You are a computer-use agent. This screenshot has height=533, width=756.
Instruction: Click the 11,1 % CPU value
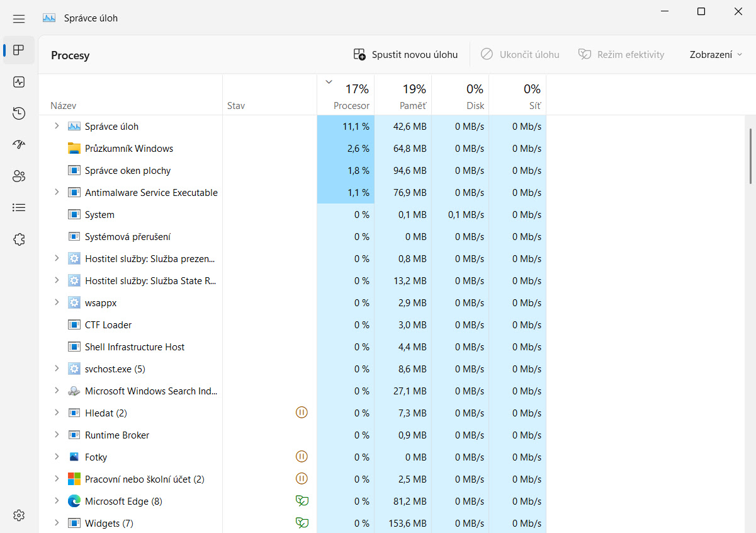[x=356, y=127]
